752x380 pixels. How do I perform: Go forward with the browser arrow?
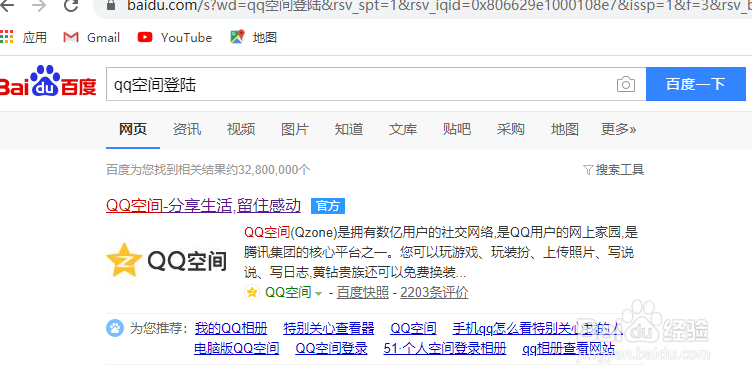tap(39, 5)
